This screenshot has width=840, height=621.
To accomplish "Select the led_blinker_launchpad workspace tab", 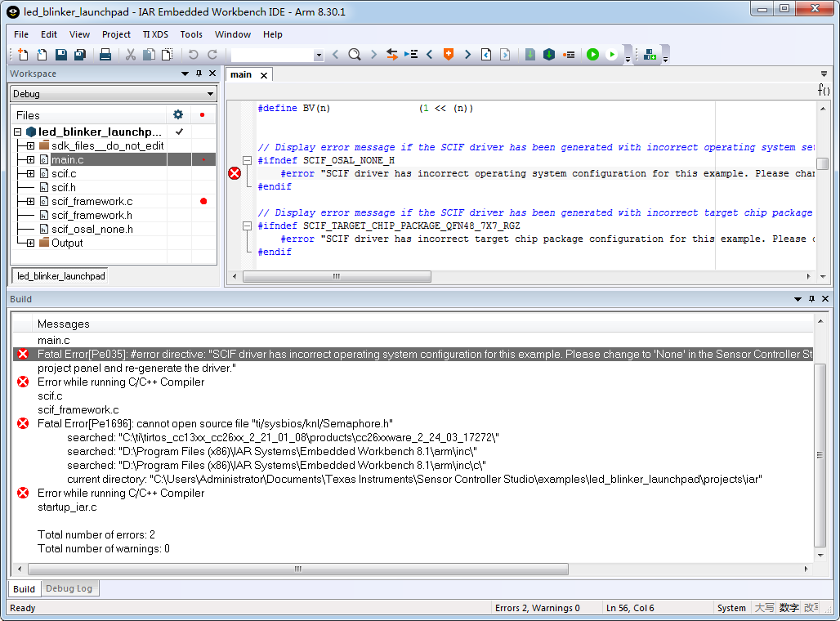I will 61,276.
